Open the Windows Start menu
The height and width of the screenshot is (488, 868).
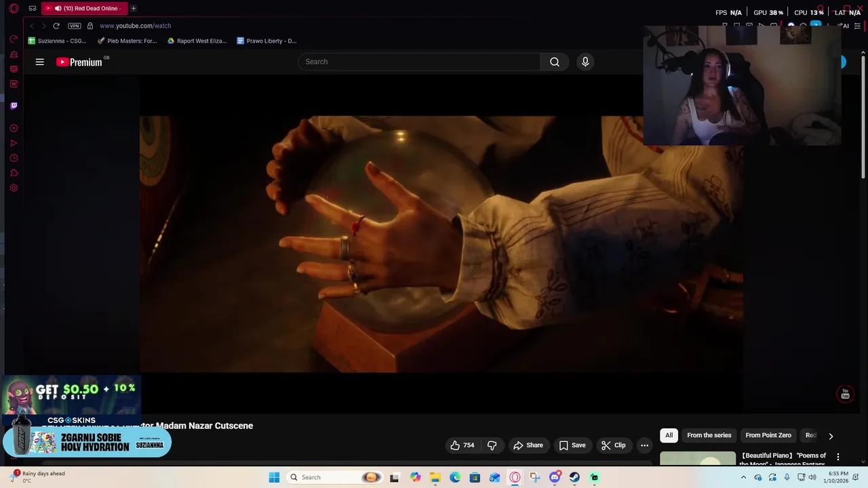click(274, 477)
